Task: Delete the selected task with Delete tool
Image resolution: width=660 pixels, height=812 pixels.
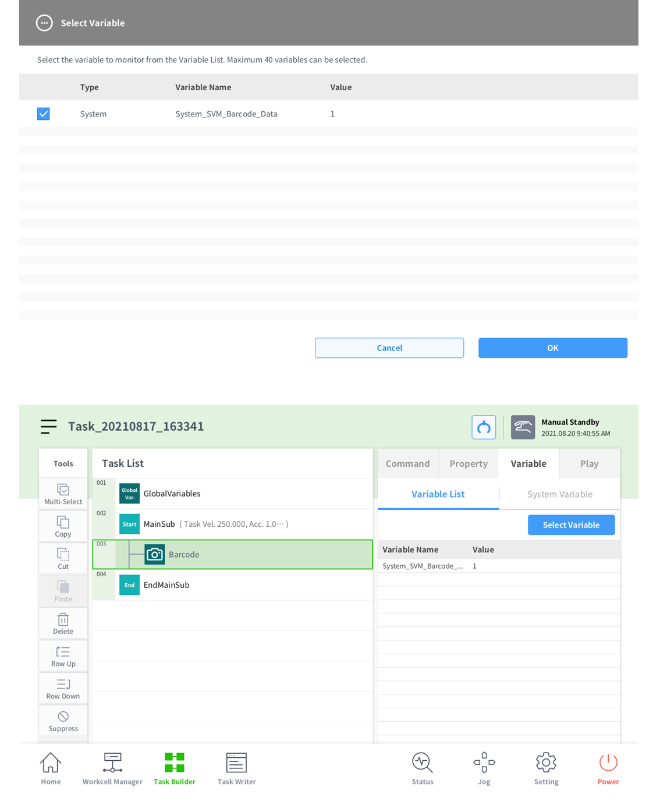Action: tap(63, 624)
